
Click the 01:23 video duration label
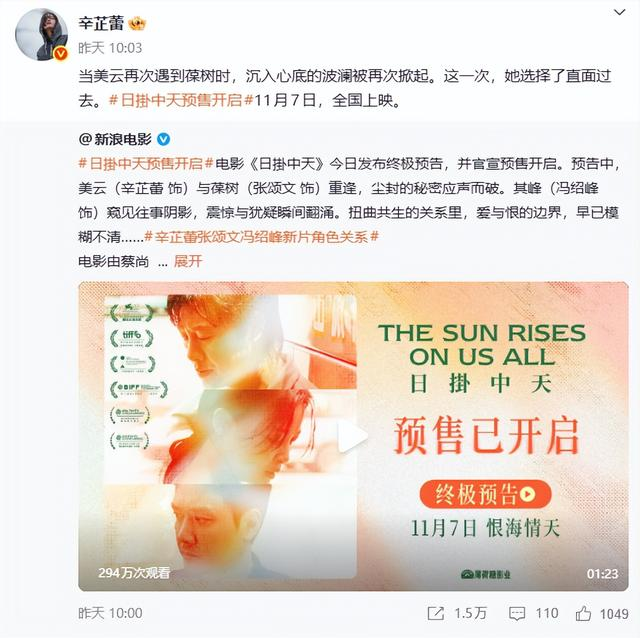(x=602, y=574)
